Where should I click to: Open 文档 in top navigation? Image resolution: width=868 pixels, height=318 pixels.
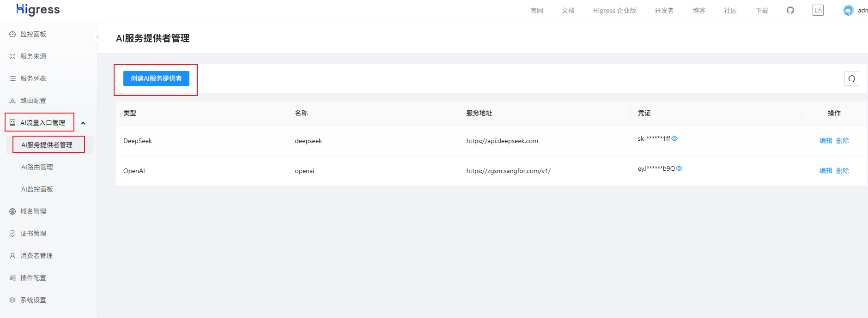tap(568, 11)
